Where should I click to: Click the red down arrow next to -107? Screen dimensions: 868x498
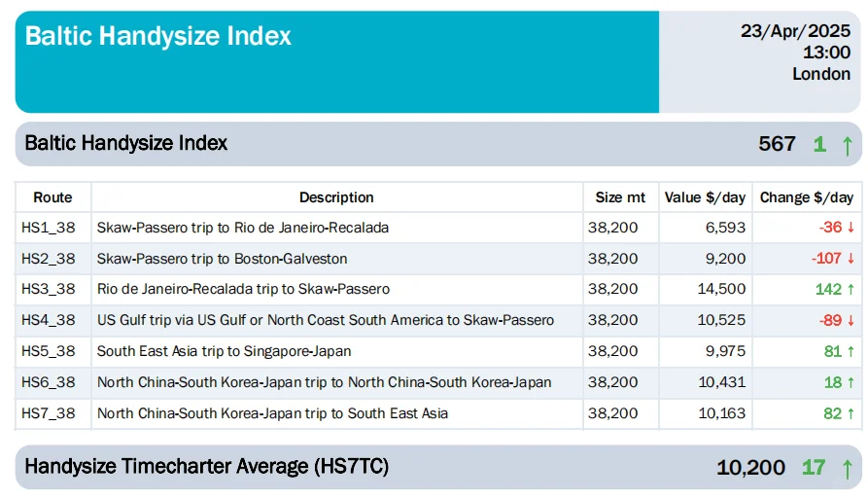click(851, 259)
